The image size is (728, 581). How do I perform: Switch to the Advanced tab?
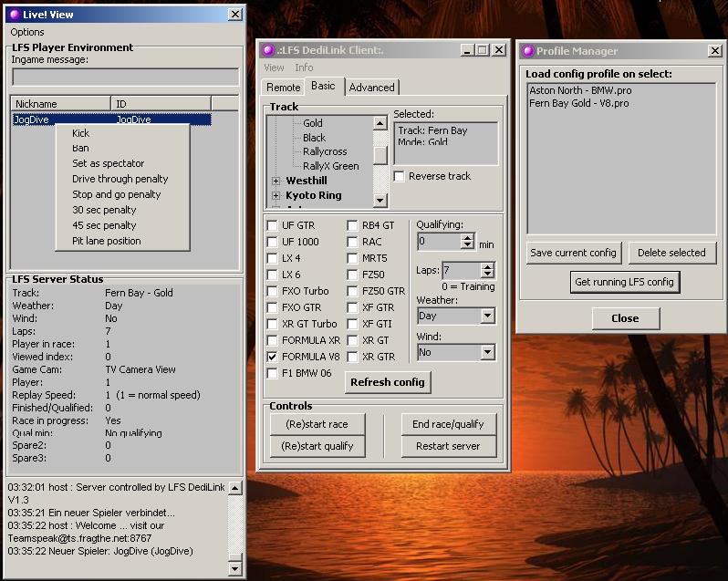pos(371,88)
